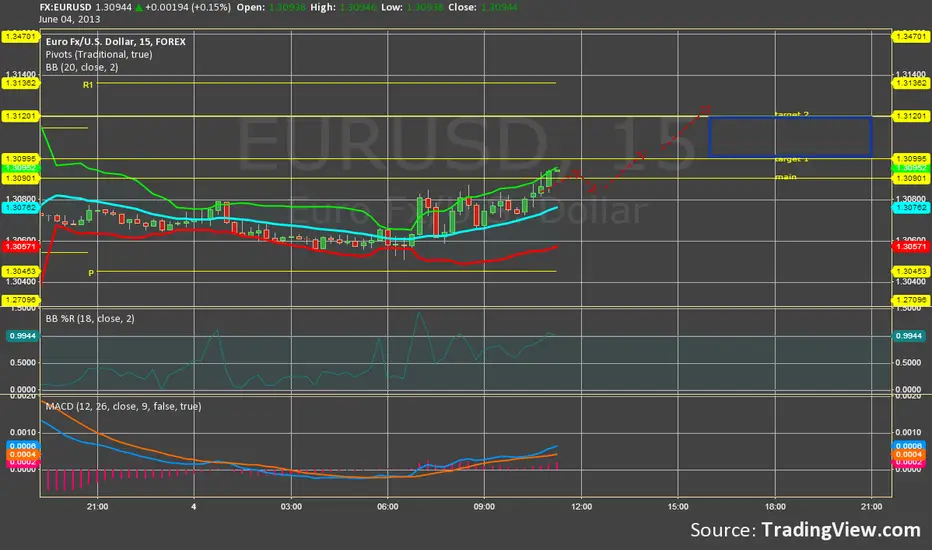This screenshot has height=550, width=932.
Task: Click the 1.30453 label on the left price scale
Action: pyautogui.click(x=21, y=272)
